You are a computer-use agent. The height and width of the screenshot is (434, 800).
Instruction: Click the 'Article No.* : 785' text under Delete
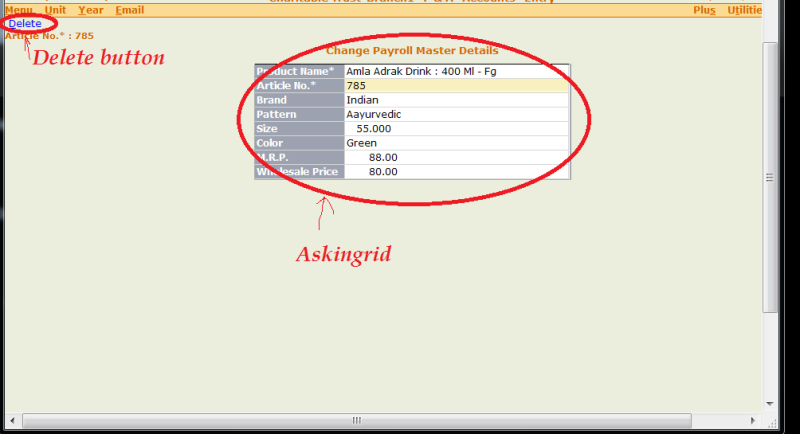click(49, 36)
